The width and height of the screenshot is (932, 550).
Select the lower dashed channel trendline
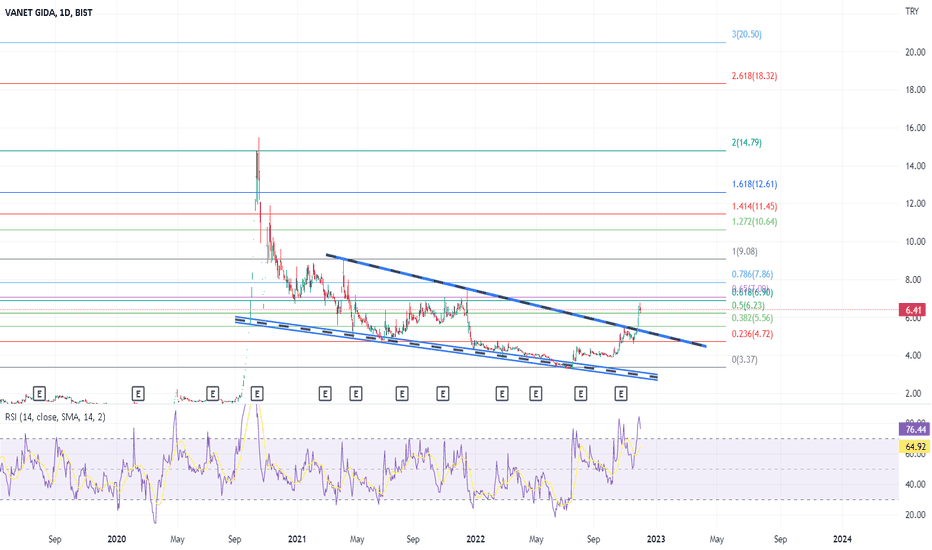(446, 348)
